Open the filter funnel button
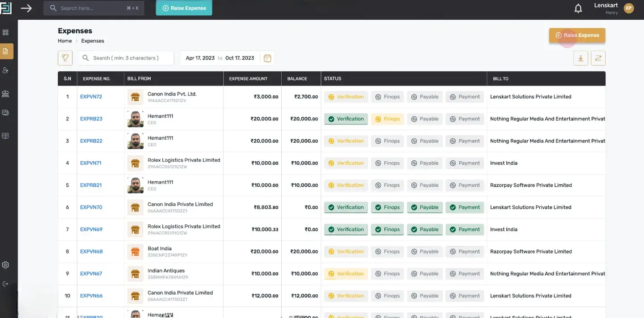The width and height of the screenshot is (644, 318). click(x=65, y=58)
